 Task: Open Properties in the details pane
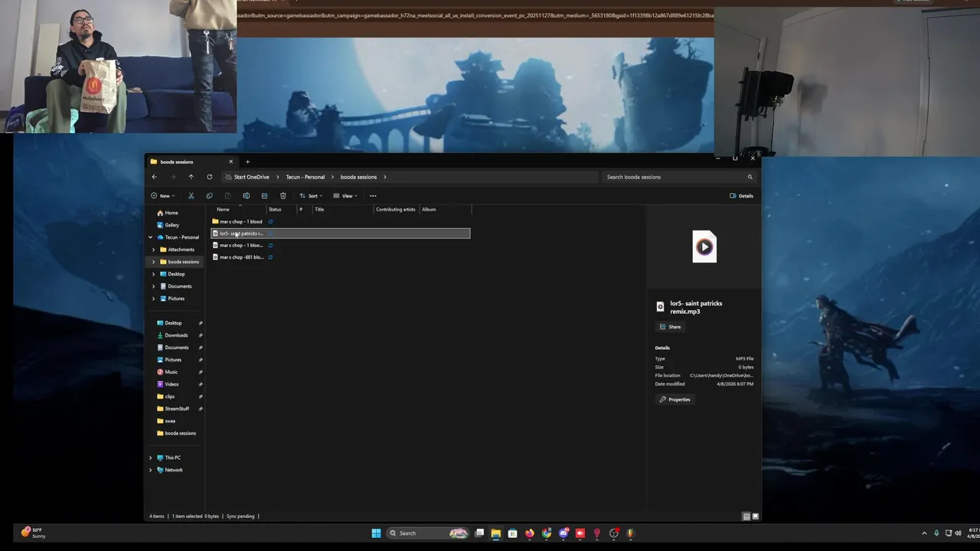(x=675, y=399)
